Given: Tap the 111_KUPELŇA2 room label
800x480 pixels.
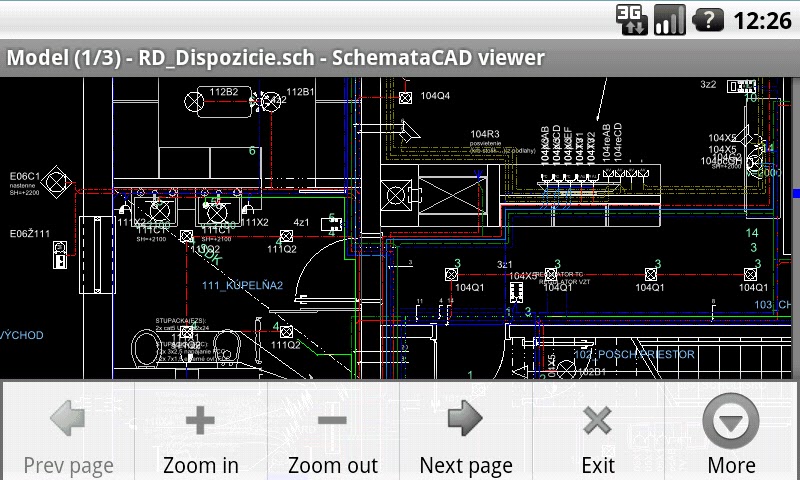Looking at the screenshot, I should click(242, 286).
